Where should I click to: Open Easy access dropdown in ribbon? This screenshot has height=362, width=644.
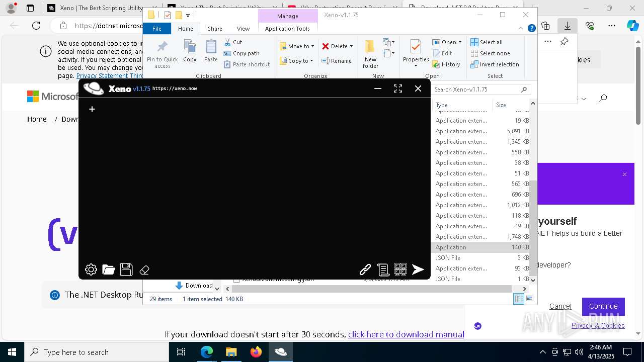point(388,53)
